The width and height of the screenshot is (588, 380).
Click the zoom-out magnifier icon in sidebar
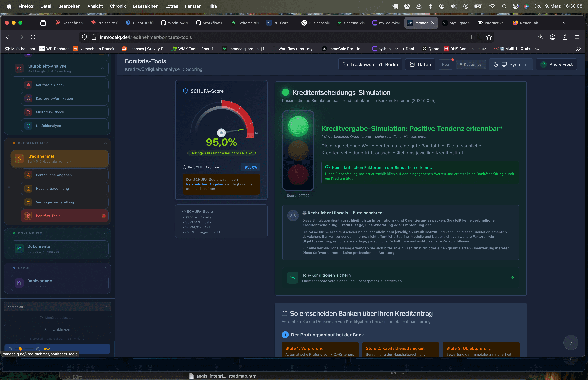10,349
